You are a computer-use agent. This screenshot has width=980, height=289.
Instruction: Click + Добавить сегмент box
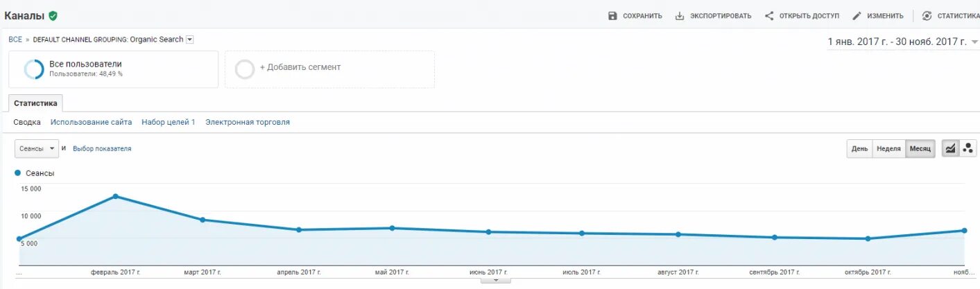329,69
